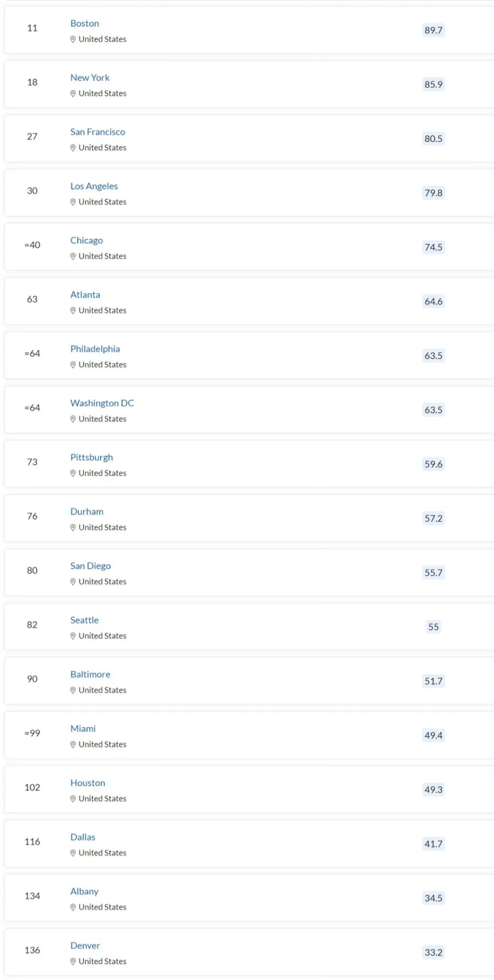Click the location pin under Durham
The height and width of the screenshot is (980, 494).
[73, 528]
